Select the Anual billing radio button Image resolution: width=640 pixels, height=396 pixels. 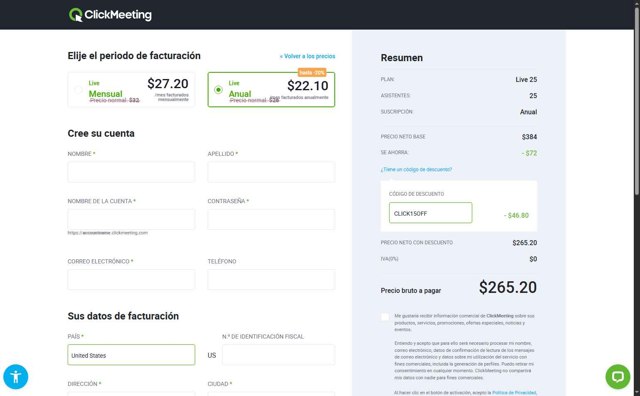point(218,89)
